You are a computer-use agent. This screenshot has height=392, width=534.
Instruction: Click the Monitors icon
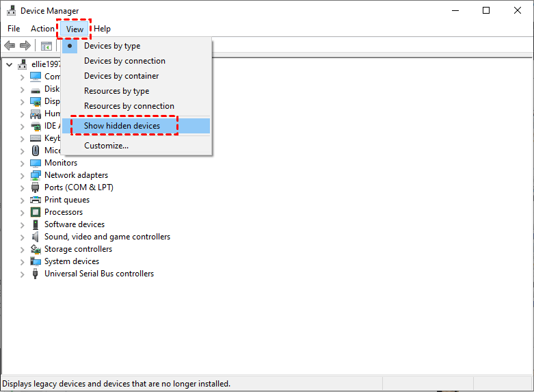click(x=36, y=163)
